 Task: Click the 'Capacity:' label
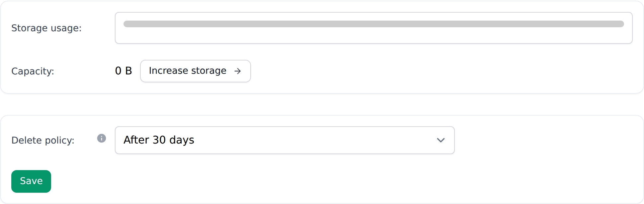(33, 71)
